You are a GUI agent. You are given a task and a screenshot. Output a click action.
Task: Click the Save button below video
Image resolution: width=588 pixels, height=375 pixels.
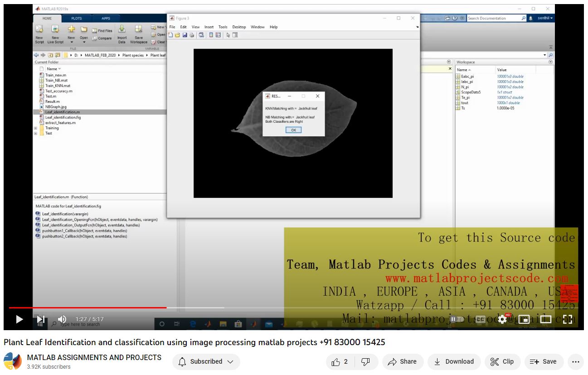tap(544, 361)
